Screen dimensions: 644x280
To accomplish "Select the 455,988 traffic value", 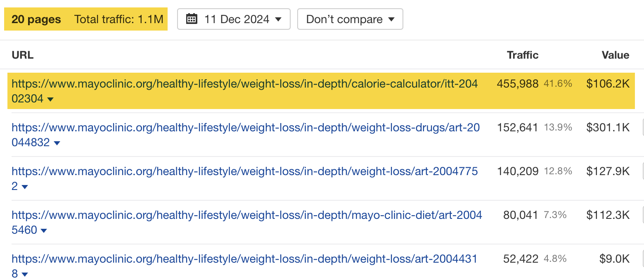I will (518, 84).
